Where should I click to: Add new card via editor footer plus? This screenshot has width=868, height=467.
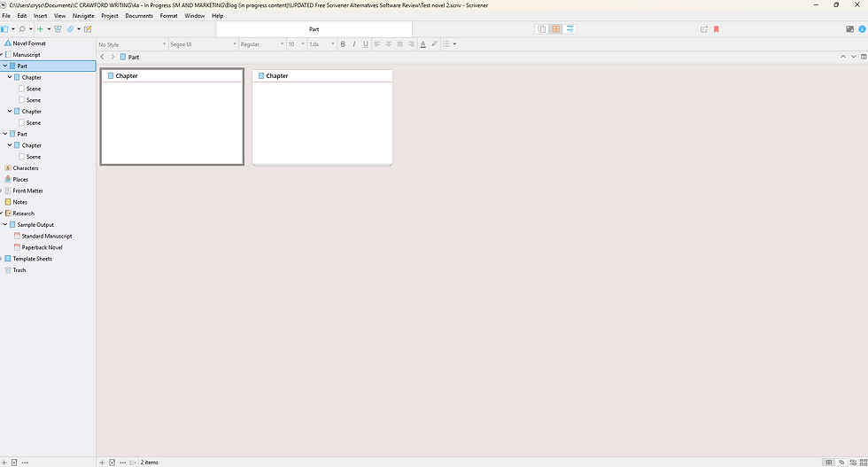coord(102,463)
